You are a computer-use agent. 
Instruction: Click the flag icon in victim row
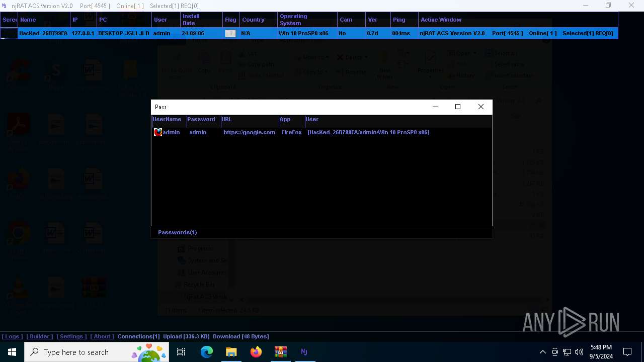pyautogui.click(x=230, y=34)
